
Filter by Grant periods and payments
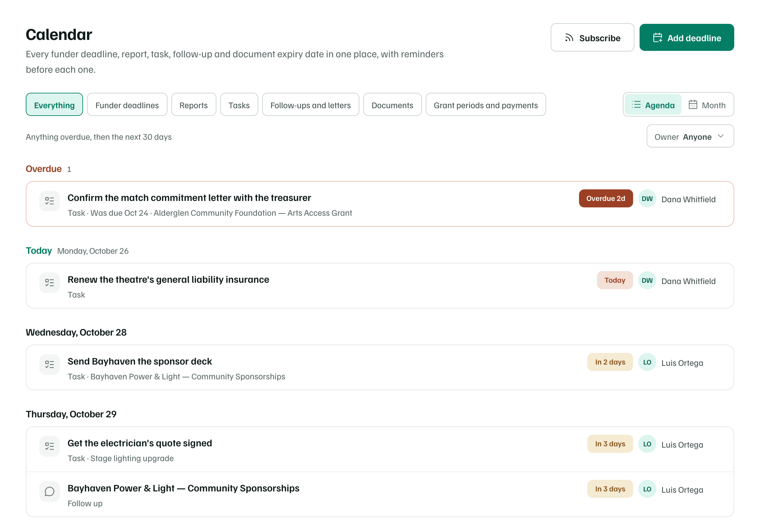[486, 105]
